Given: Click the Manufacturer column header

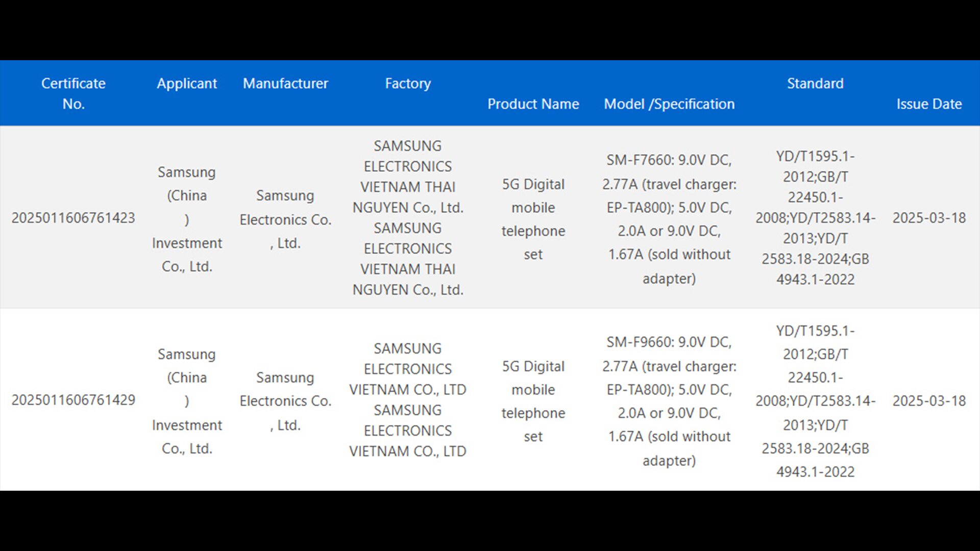Looking at the screenshot, I should click(285, 83).
